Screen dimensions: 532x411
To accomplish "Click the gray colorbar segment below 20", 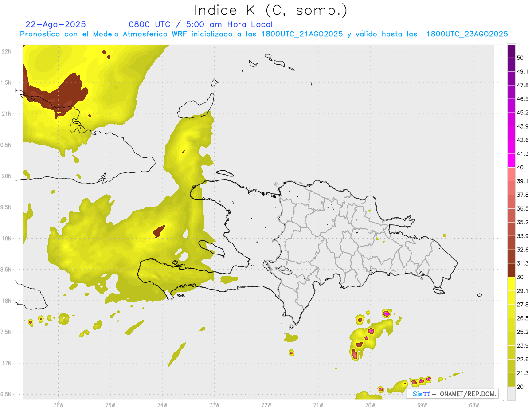I will 511,393.
